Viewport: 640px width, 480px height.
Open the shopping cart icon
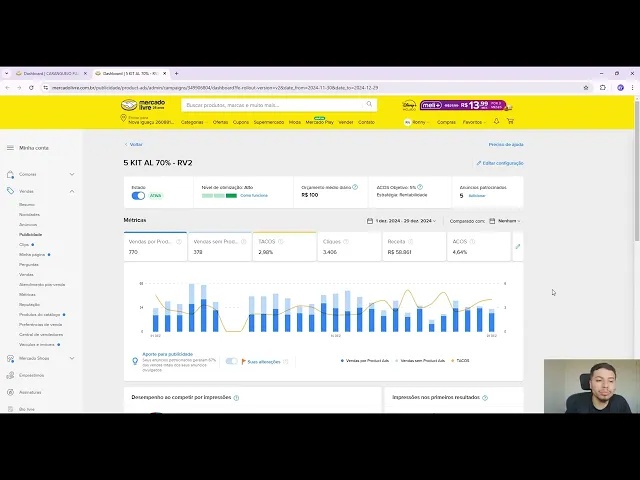pyautogui.click(x=510, y=121)
